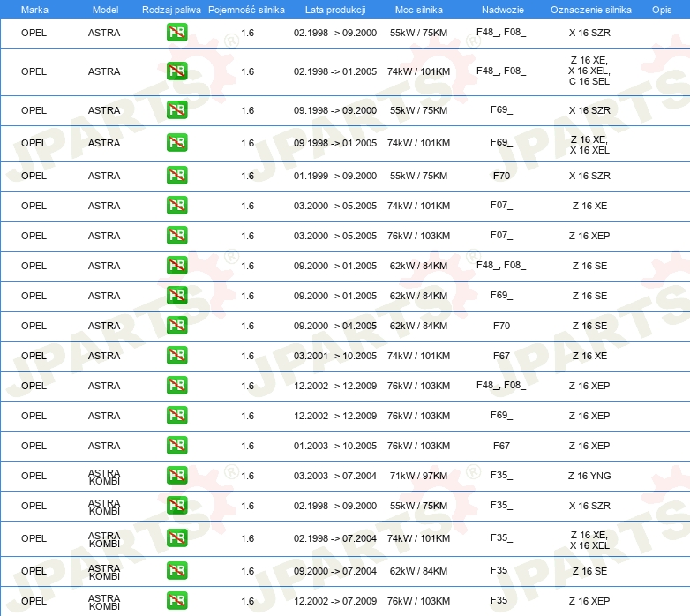Select the Pojemność silnika column header
The height and width of the screenshot is (616, 690).
[x=246, y=10]
